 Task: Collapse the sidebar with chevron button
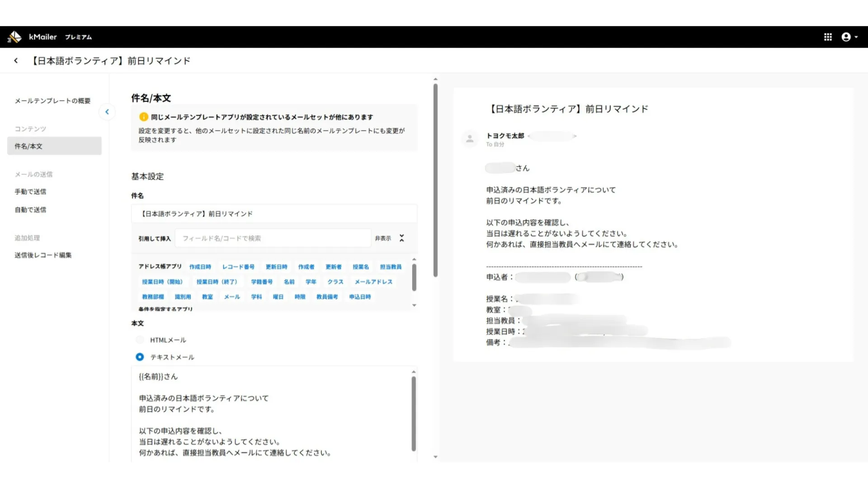point(107,112)
